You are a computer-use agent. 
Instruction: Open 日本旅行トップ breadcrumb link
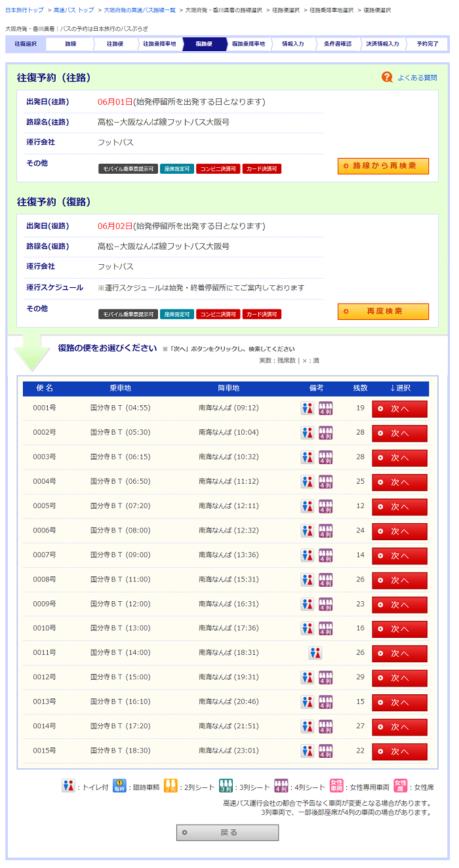24,10
